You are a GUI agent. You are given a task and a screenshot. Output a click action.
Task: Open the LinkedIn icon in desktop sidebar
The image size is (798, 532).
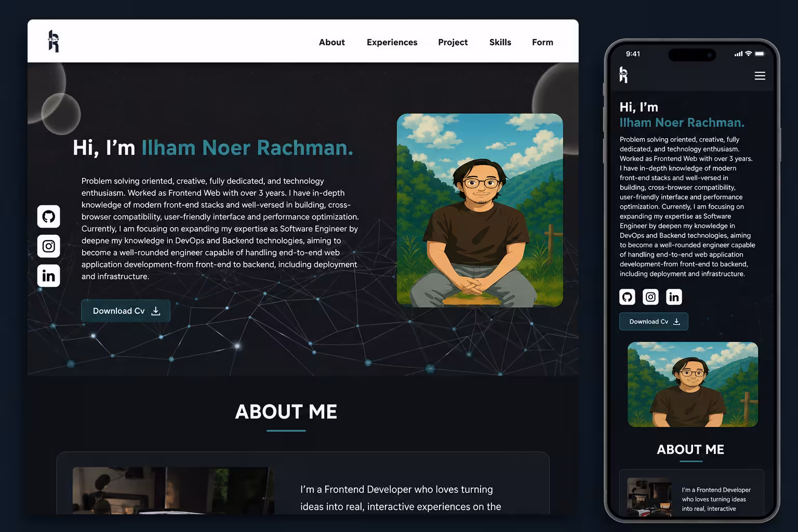tap(49, 276)
